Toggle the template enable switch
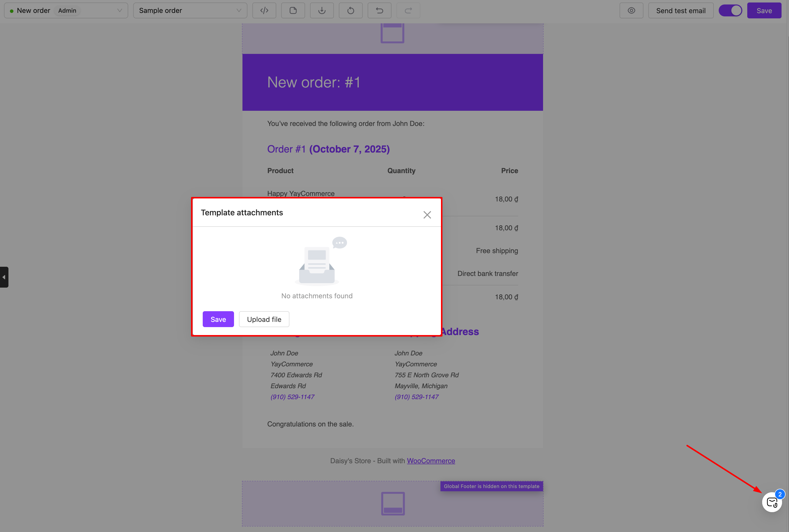 point(730,10)
